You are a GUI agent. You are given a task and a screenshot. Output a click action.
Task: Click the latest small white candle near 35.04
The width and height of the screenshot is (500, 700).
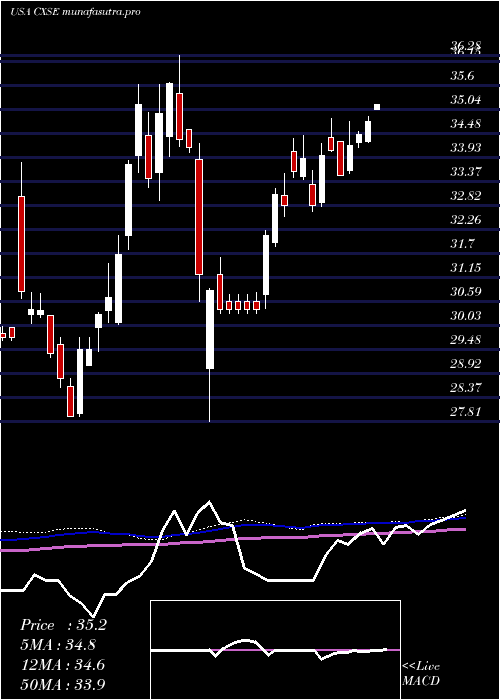(377, 107)
